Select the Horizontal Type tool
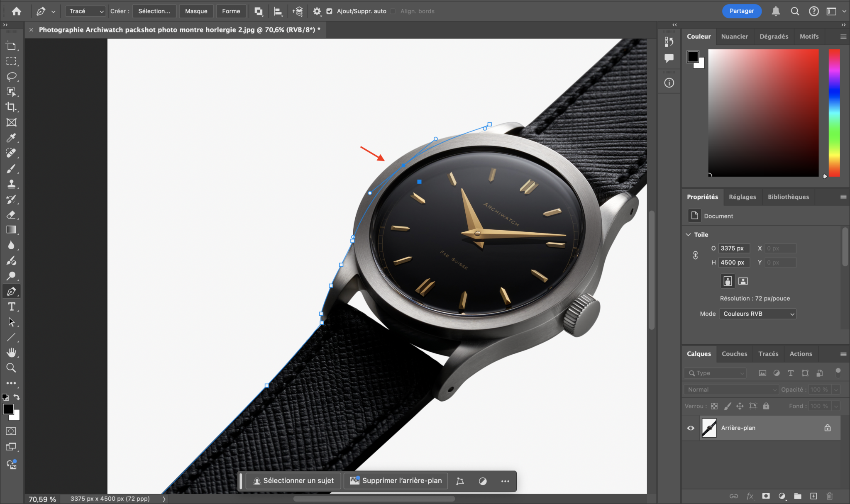 11,307
